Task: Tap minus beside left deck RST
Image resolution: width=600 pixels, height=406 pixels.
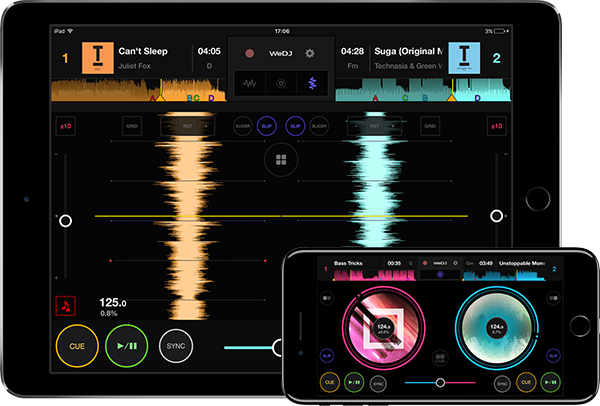Action: pos(169,126)
